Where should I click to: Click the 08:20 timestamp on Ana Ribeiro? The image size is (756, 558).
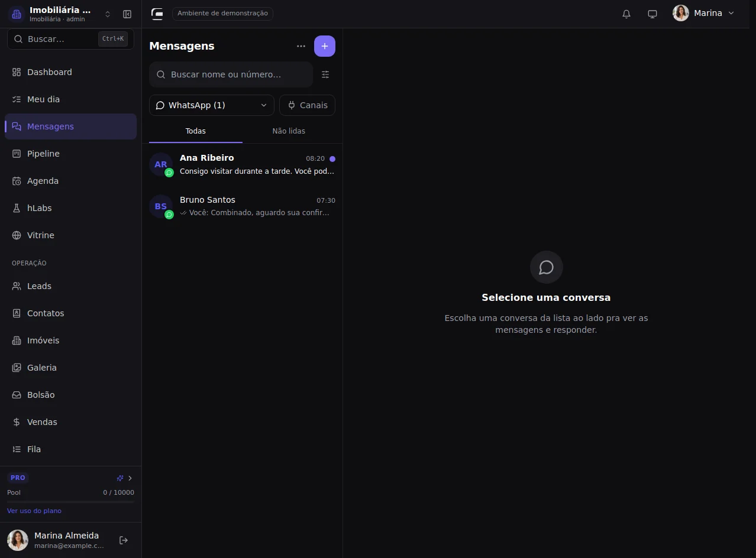click(x=315, y=158)
